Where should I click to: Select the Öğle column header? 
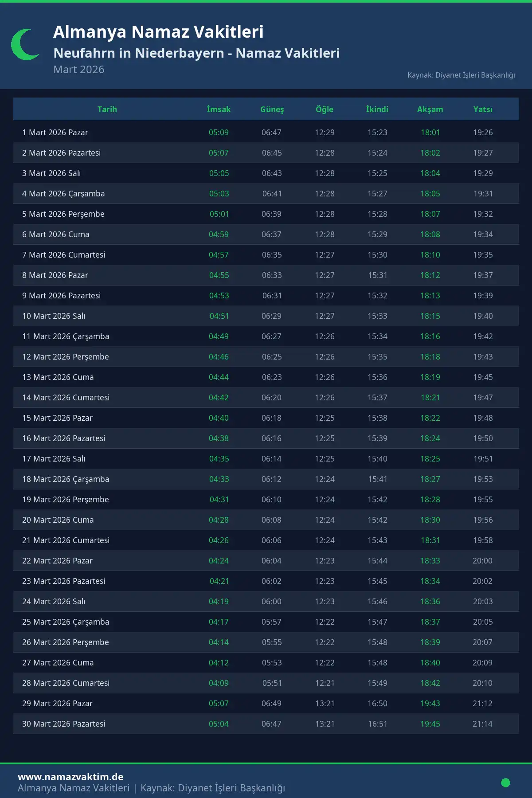pyautogui.click(x=325, y=109)
